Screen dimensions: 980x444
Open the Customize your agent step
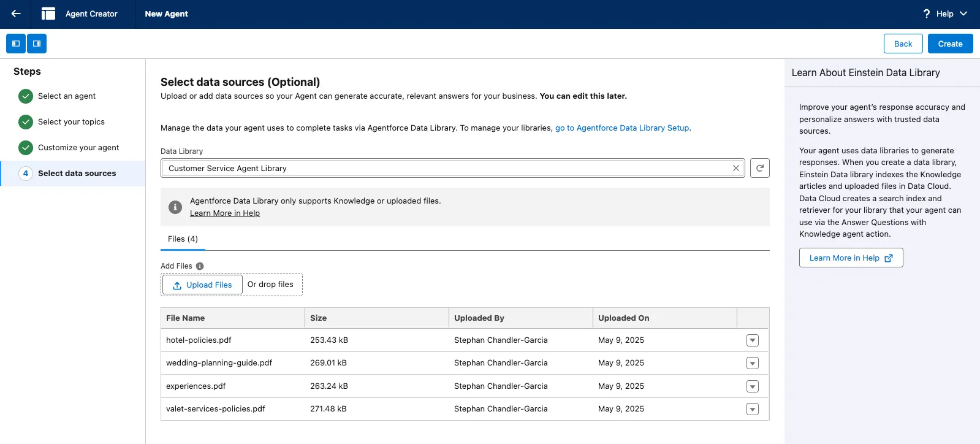click(78, 148)
